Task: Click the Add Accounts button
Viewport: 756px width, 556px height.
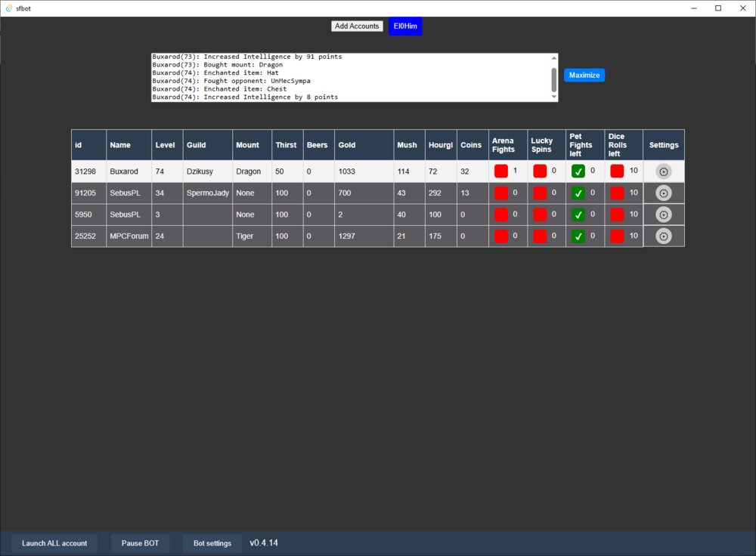Action: (357, 26)
